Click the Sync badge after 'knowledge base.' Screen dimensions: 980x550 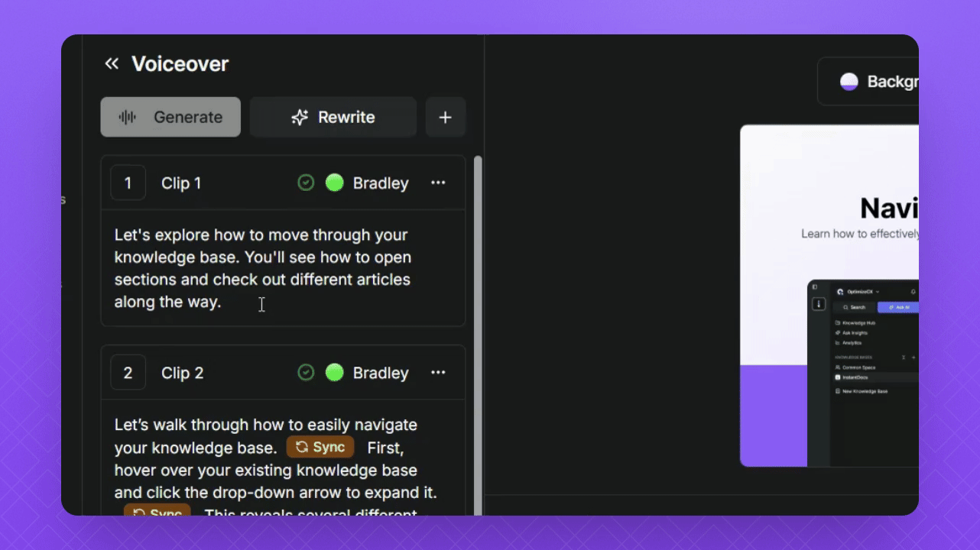pos(320,447)
